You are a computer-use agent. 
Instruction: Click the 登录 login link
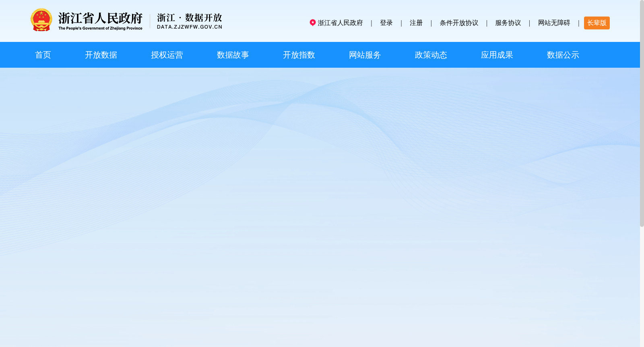[x=386, y=23]
